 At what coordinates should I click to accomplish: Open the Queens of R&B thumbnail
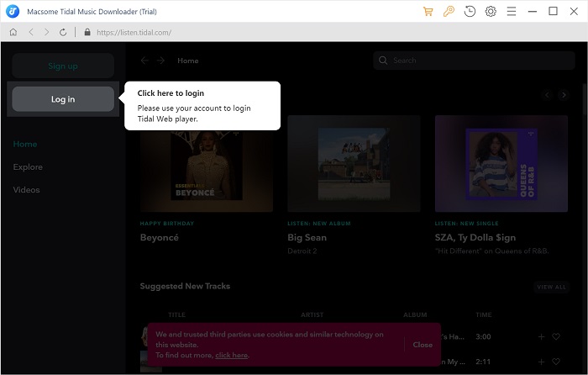point(501,164)
